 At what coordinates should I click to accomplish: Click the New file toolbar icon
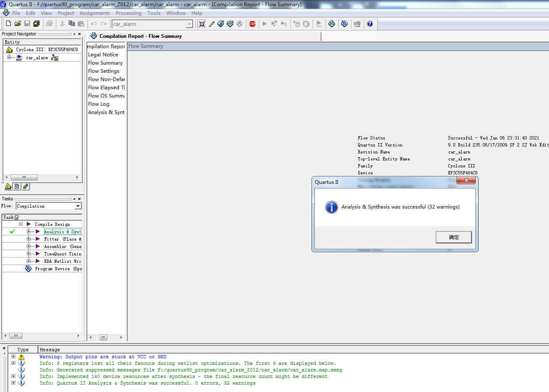click(x=8, y=23)
